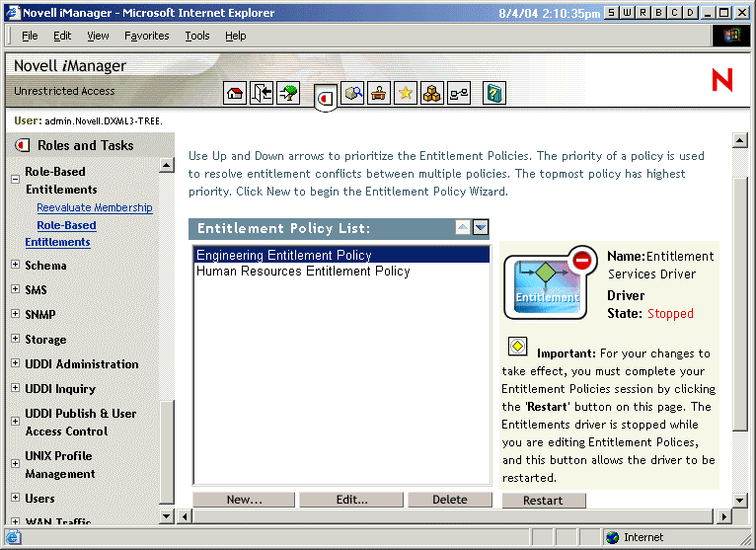756x550 pixels.
Task: Open the File menu
Action: tap(30, 36)
